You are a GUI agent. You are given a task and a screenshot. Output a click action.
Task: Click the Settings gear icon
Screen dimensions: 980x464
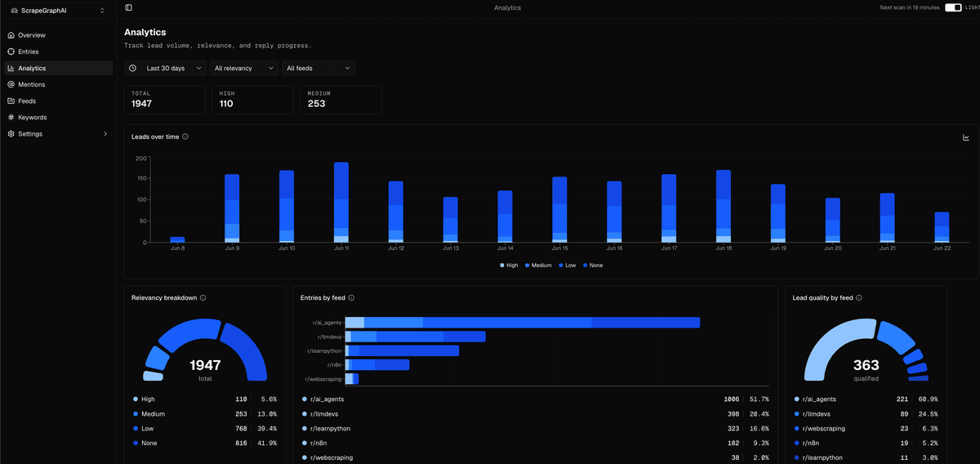pyautogui.click(x=11, y=133)
